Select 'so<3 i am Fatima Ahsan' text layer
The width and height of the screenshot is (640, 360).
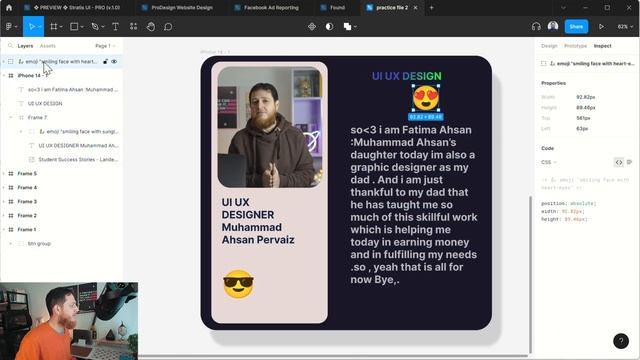pyautogui.click(x=73, y=89)
